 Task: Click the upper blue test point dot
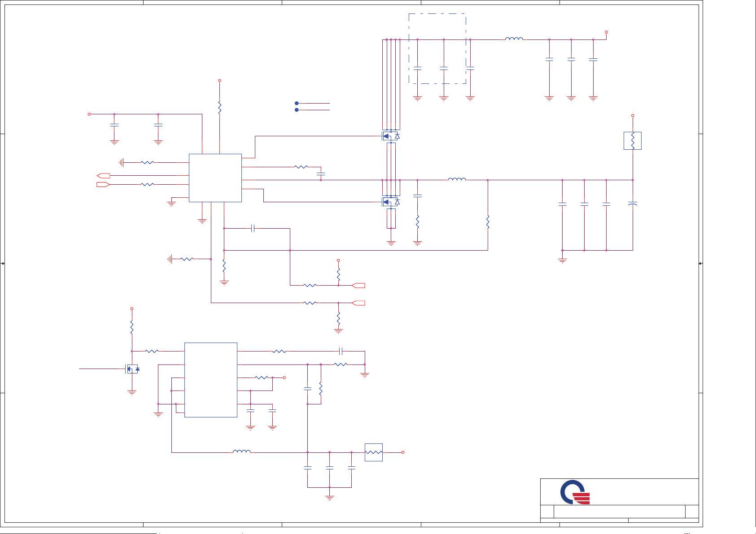[297, 103]
